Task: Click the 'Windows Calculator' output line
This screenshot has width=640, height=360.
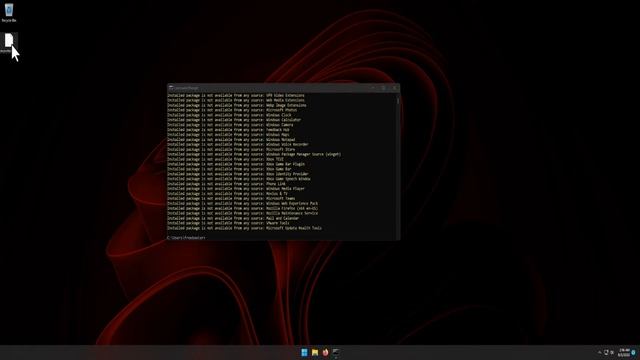Action: 234,120
